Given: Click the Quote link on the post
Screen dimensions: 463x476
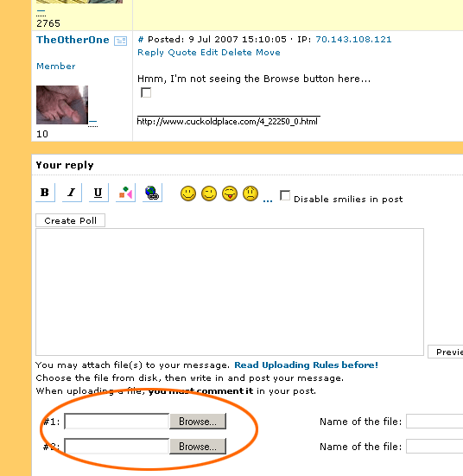Looking at the screenshot, I should (182, 53).
